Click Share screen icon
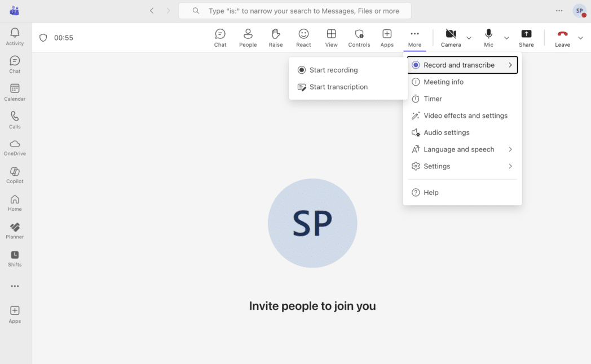 526,38
